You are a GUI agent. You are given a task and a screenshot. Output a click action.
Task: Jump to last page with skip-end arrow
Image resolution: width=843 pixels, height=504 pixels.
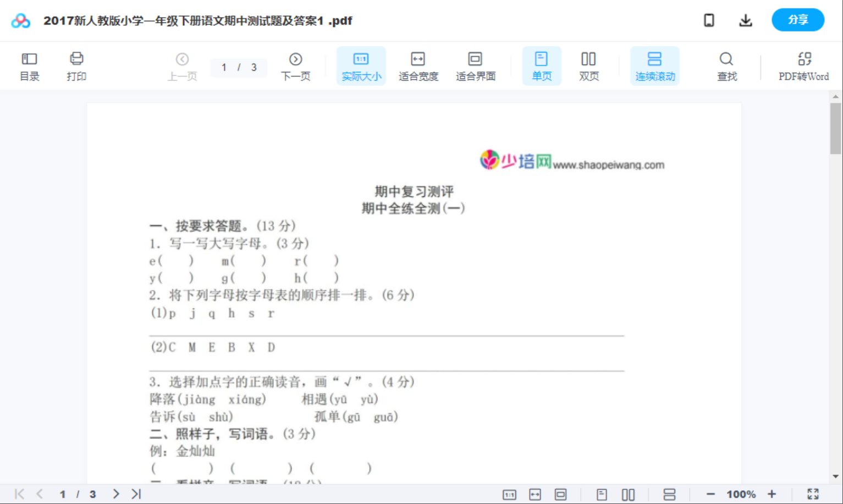(135, 494)
